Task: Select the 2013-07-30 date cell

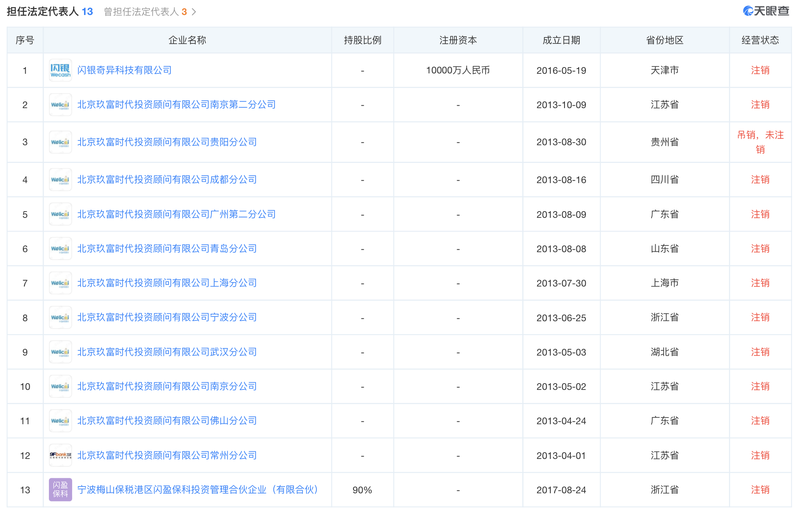Action: (x=561, y=283)
